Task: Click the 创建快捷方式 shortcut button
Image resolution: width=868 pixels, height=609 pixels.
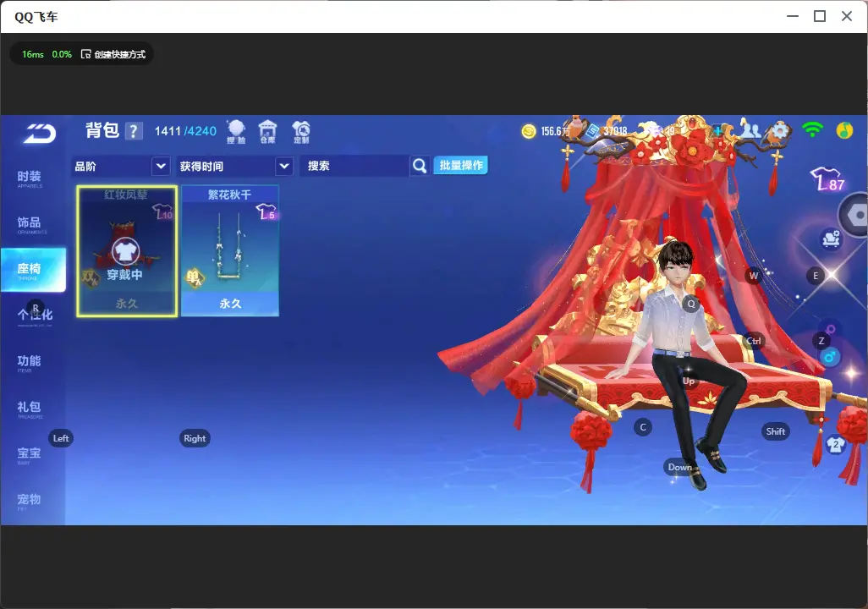Action: [113, 54]
